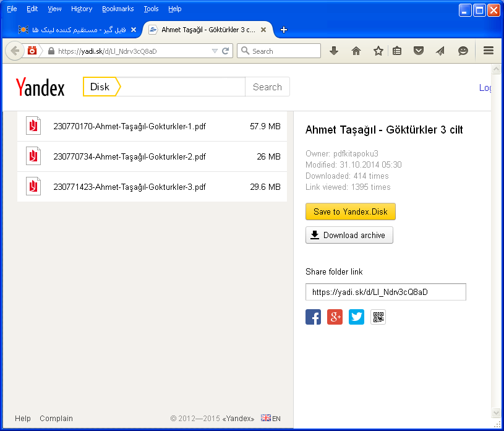The width and height of the screenshot is (504, 431).
Task: Open the Tools menu
Action: tap(151, 9)
